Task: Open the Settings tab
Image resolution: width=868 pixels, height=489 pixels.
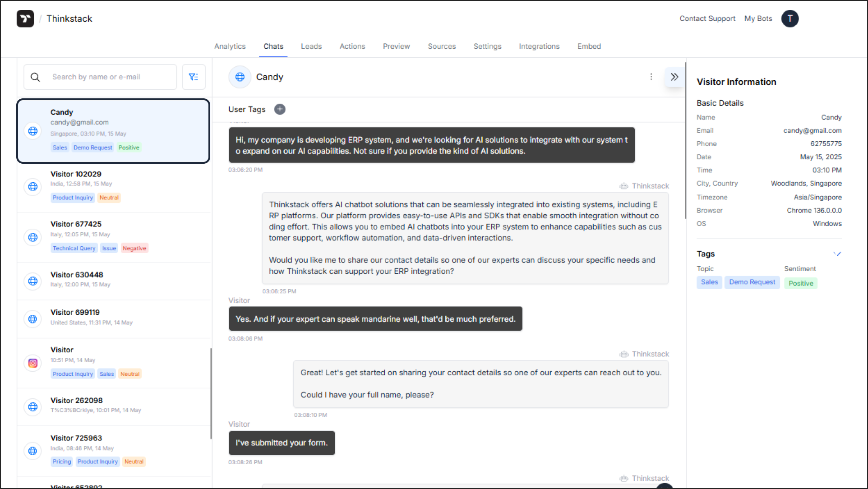Action: pos(487,46)
